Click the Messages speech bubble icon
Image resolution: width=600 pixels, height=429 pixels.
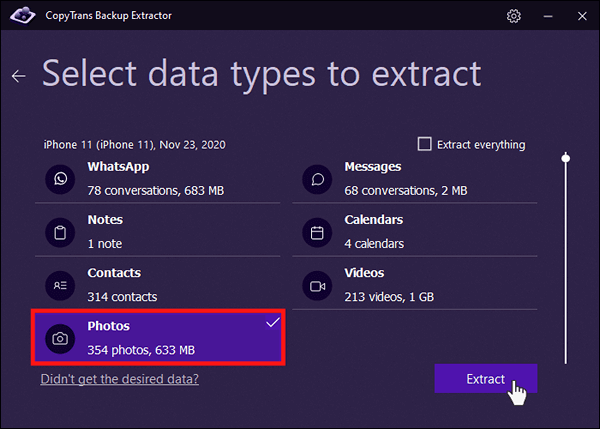317,179
